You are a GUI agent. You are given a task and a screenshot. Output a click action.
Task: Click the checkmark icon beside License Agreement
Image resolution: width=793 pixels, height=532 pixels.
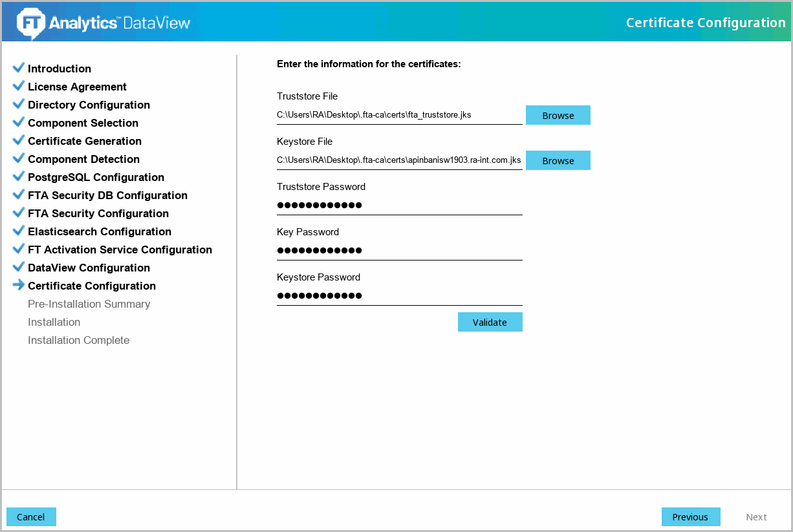(19, 86)
